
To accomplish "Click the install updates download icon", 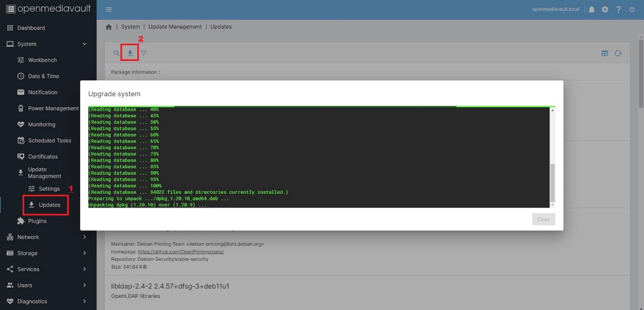I will (x=130, y=53).
